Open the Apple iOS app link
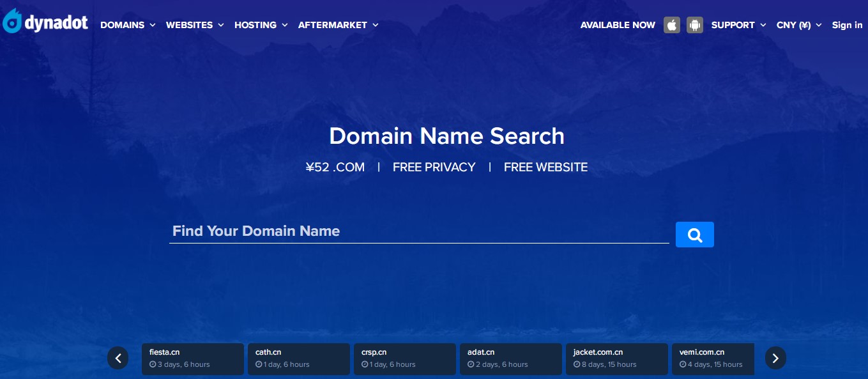 (x=672, y=25)
